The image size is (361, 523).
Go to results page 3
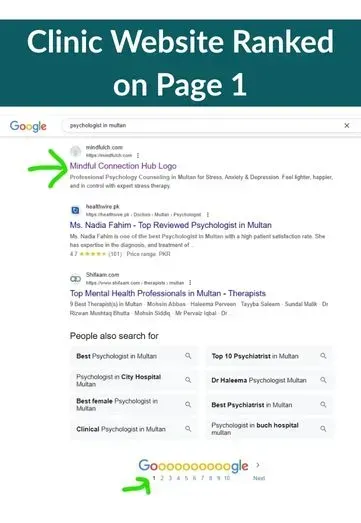click(x=170, y=478)
